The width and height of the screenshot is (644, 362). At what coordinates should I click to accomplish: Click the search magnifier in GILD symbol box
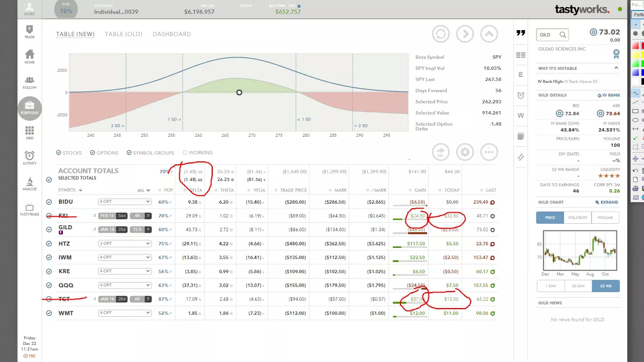point(562,35)
